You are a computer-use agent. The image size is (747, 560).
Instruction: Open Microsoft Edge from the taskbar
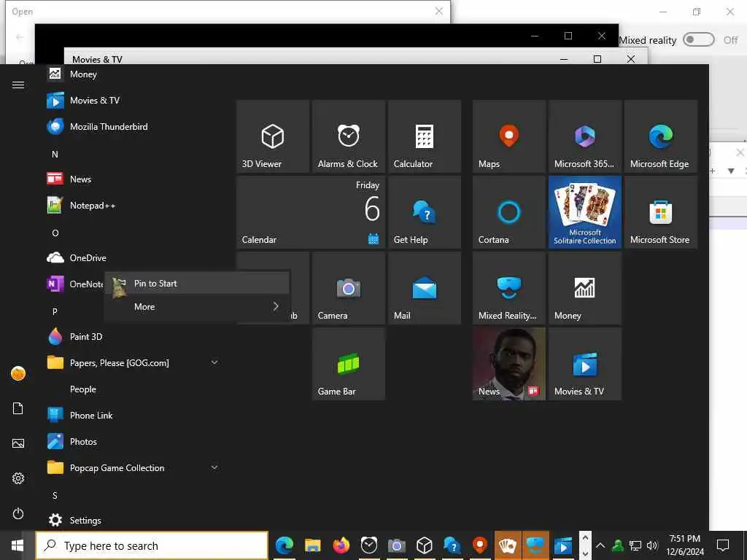[x=285, y=545]
